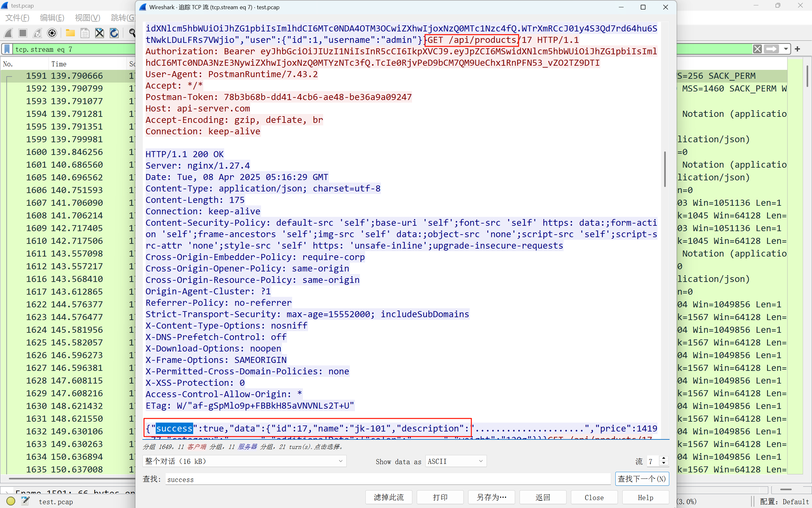812x508 pixels.
Task: Click the 配置: Default status bar entry
Action: coord(784,502)
